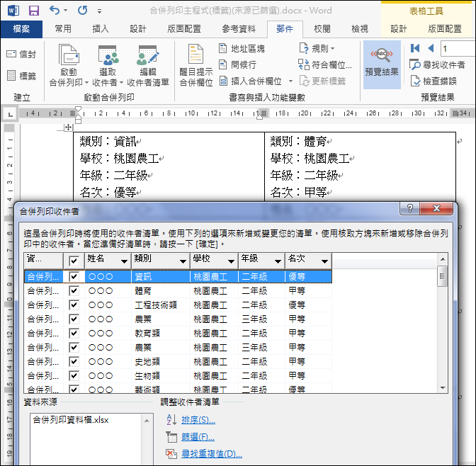Uncheck the 資訊 row checkbox
476x466 pixels.
click(74, 276)
